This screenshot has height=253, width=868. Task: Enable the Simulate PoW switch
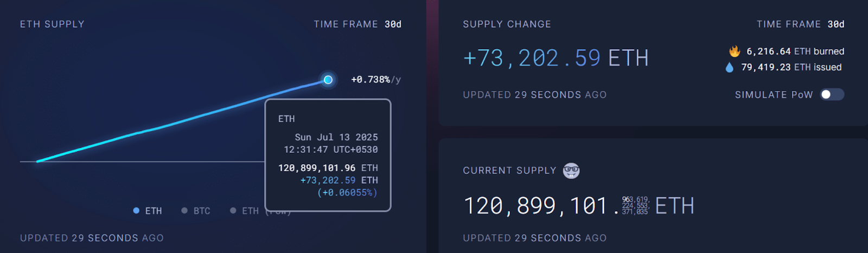click(832, 95)
